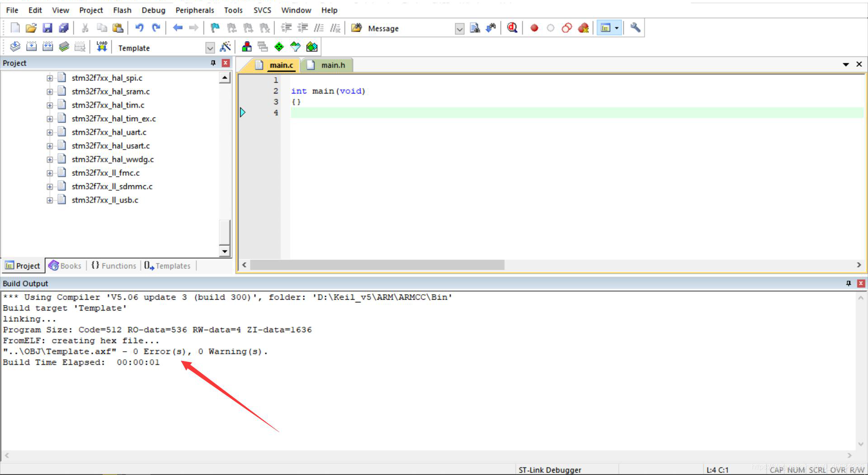This screenshot has height=475, width=868.
Task: Open the Select Target dropdown showing Template
Action: pyautogui.click(x=210, y=47)
